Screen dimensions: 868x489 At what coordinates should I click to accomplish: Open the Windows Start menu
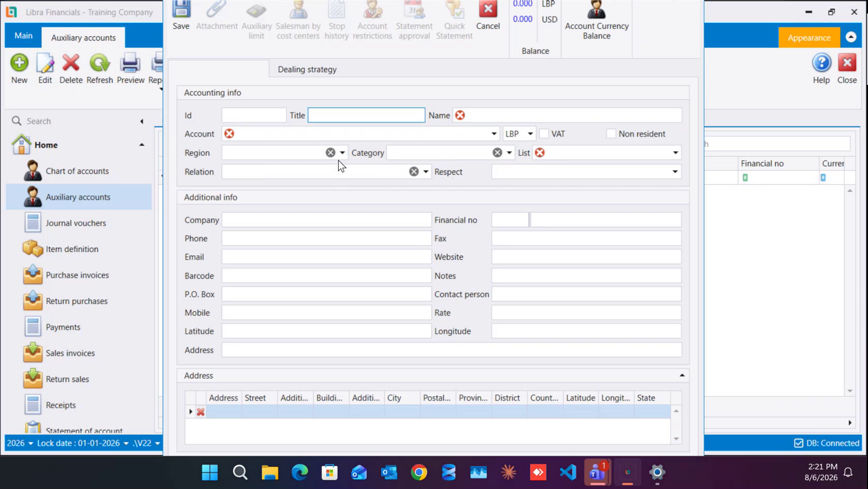(x=210, y=472)
